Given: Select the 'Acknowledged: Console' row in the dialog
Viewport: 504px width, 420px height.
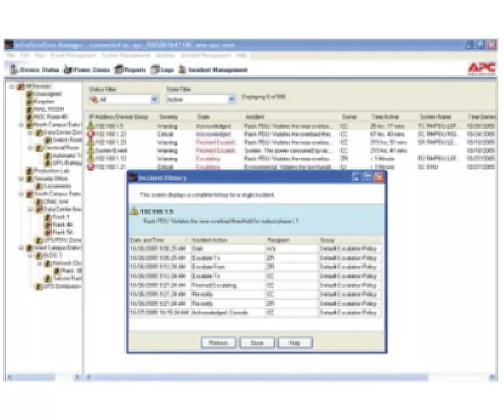Looking at the screenshot, I should coord(255,312).
